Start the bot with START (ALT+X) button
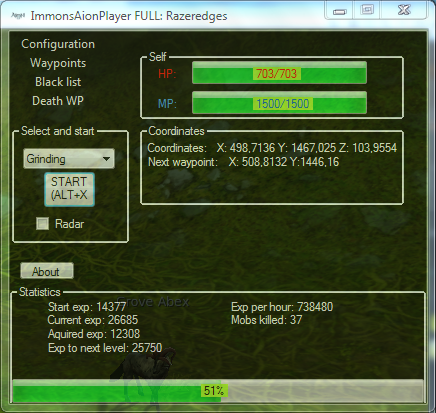 [69, 189]
